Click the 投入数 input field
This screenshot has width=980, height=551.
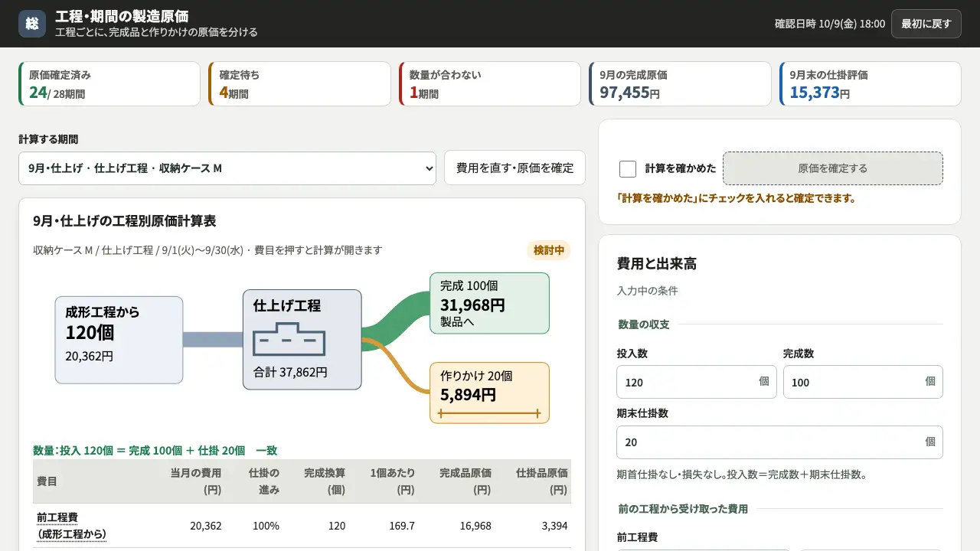coord(696,382)
